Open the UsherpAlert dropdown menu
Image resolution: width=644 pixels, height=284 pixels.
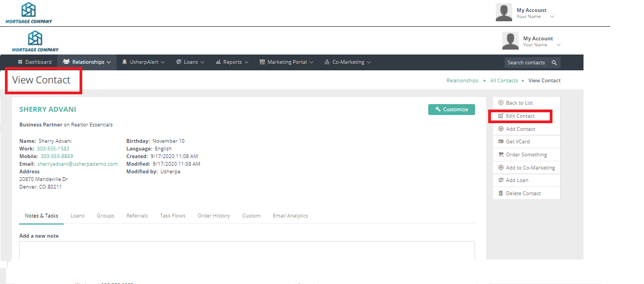pos(143,62)
